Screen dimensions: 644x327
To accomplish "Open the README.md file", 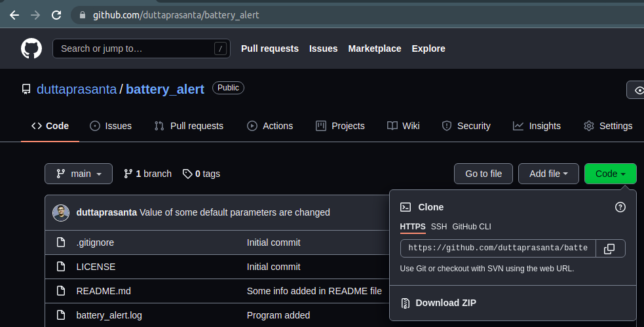I will point(104,291).
